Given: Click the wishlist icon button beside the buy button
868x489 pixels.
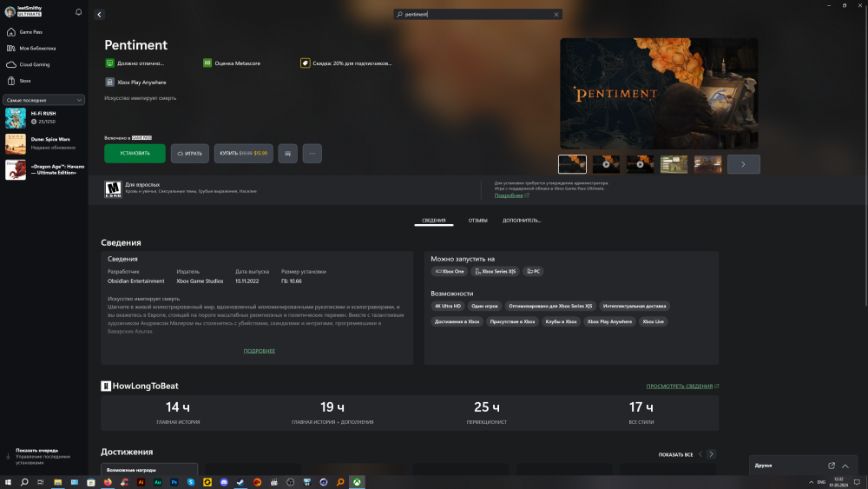Looking at the screenshot, I should (x=287, y=154).
